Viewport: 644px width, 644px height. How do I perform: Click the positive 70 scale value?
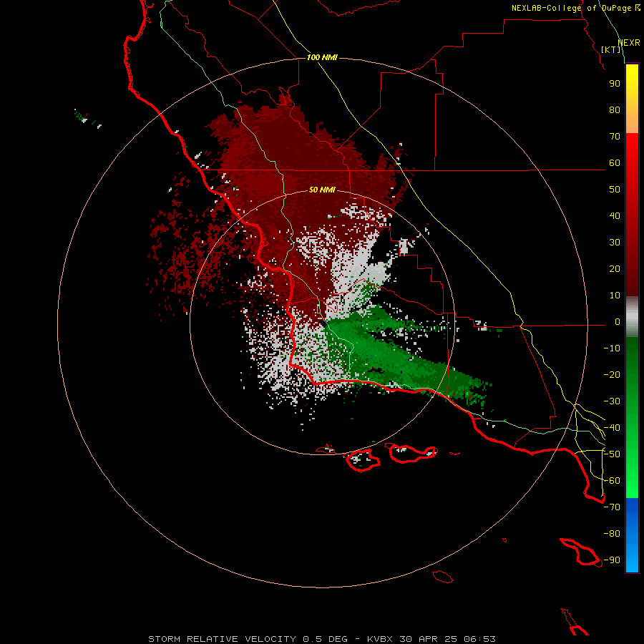pos(615,137)
